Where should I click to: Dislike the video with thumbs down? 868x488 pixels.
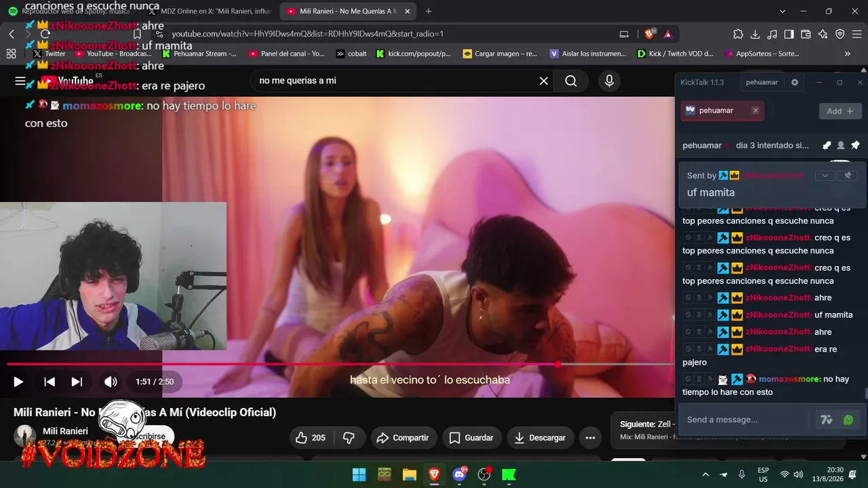(349, 438)
